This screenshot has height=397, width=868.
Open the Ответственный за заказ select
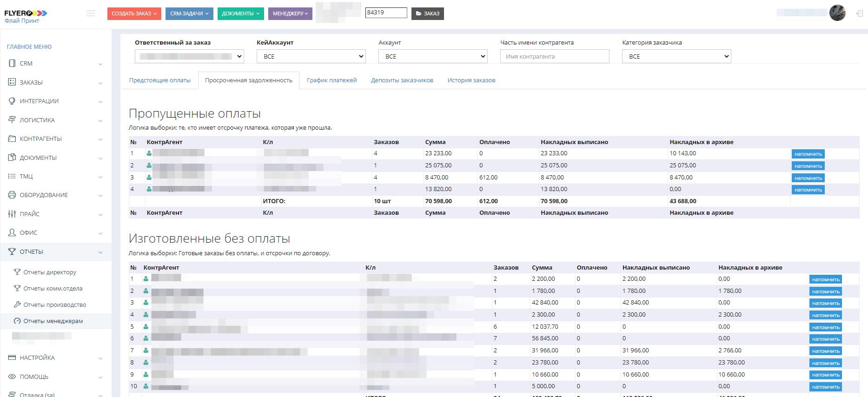189,56
